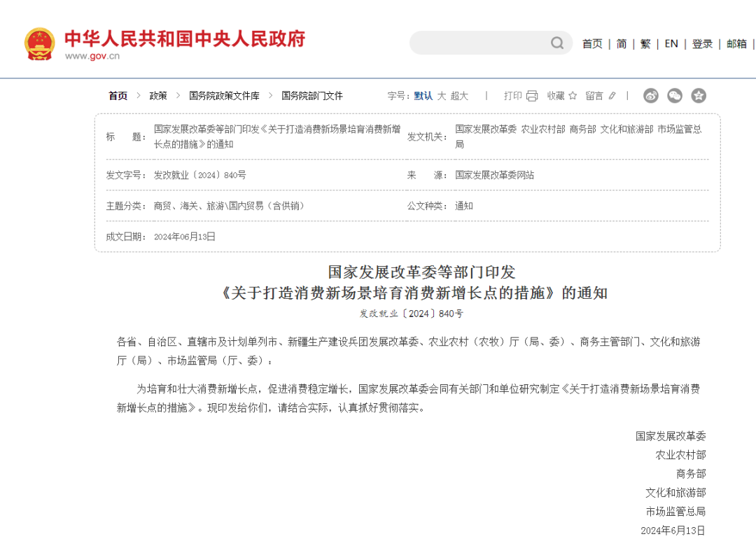
Task: Share via Weibo icon
Action: pos(651,95)
